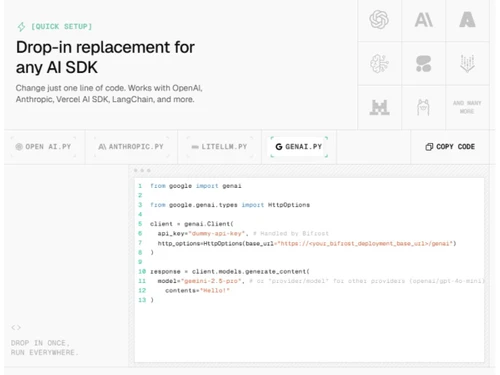Click line number 10 in the code gutter

coord(142,271)
